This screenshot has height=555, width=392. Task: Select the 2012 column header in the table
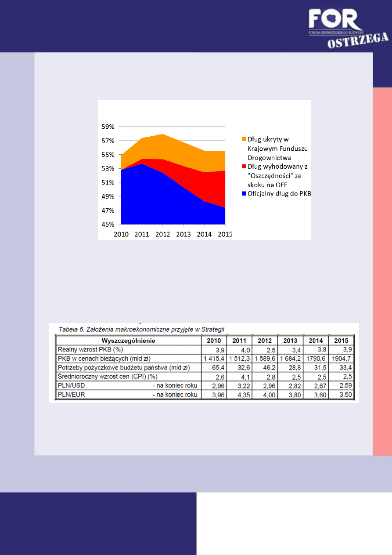(x=265, y=341)
